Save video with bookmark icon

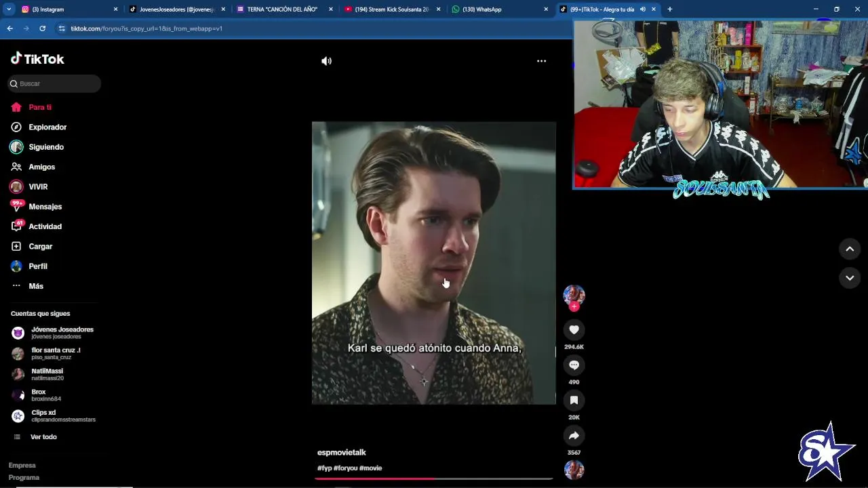tap(574, 400)
